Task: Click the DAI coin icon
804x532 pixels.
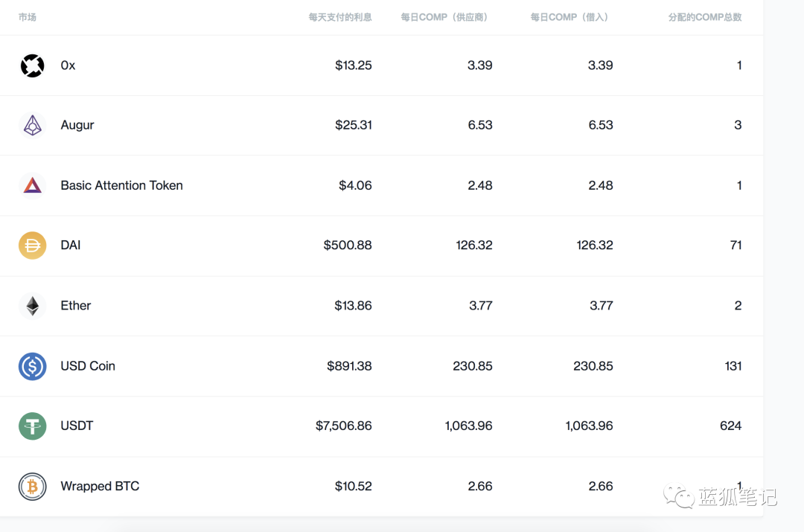Action: pyautogui.click(x=32, y=246)
